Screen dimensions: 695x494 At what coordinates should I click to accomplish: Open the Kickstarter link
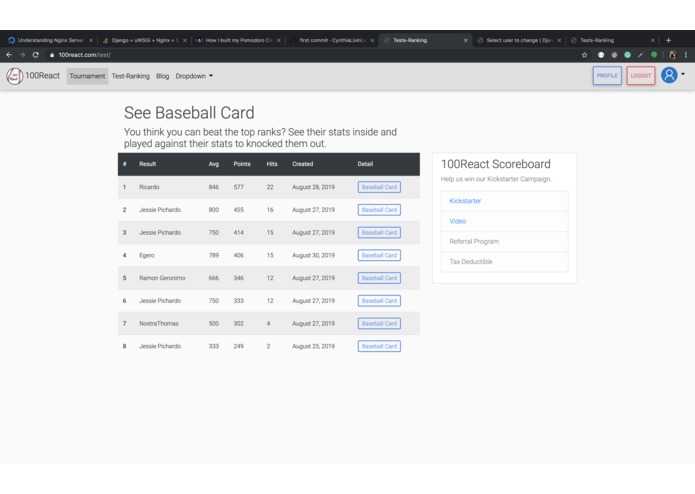pyautogui.click(x=465, y=201)
